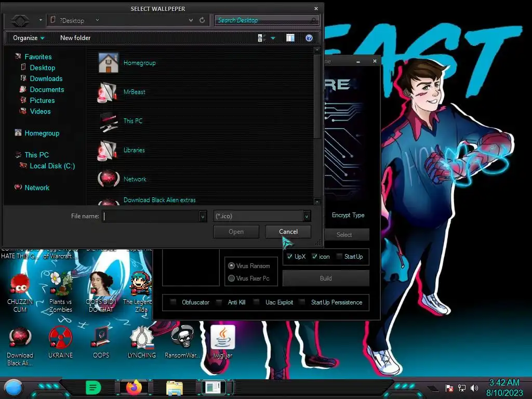Enable the StartUp checkbox
The width and height of the screenshot is (532, 399).
339,257
